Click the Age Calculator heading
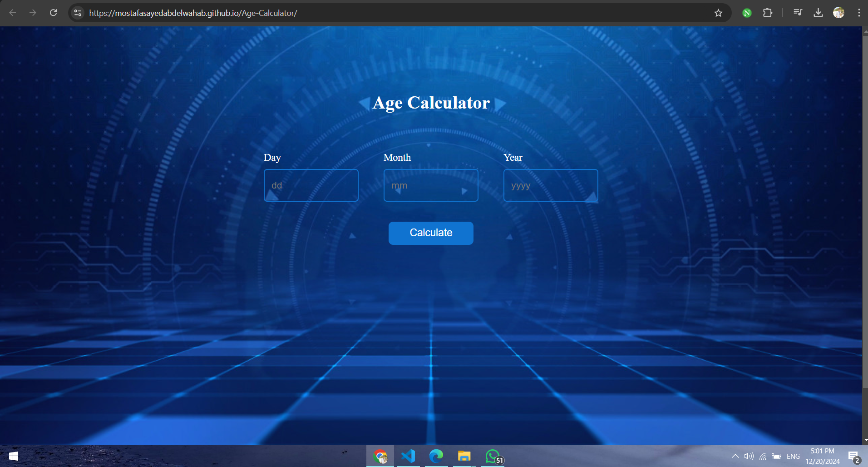The width and height of the screenshot is (868, 467). 431,103
